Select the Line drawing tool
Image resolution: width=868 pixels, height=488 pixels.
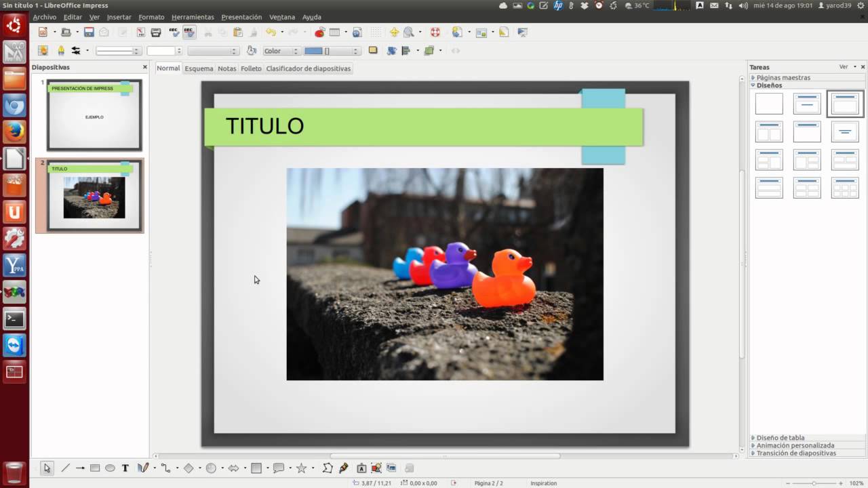click(65, 468)
